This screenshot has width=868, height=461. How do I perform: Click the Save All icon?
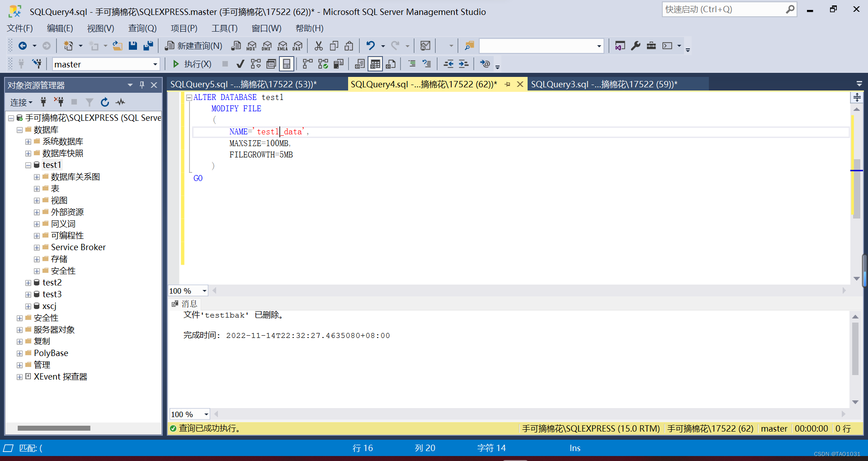tap(148, 46)
